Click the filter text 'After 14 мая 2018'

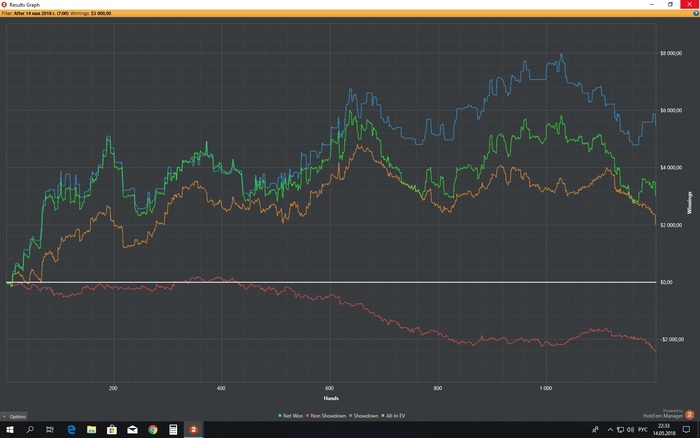(41, 13)
